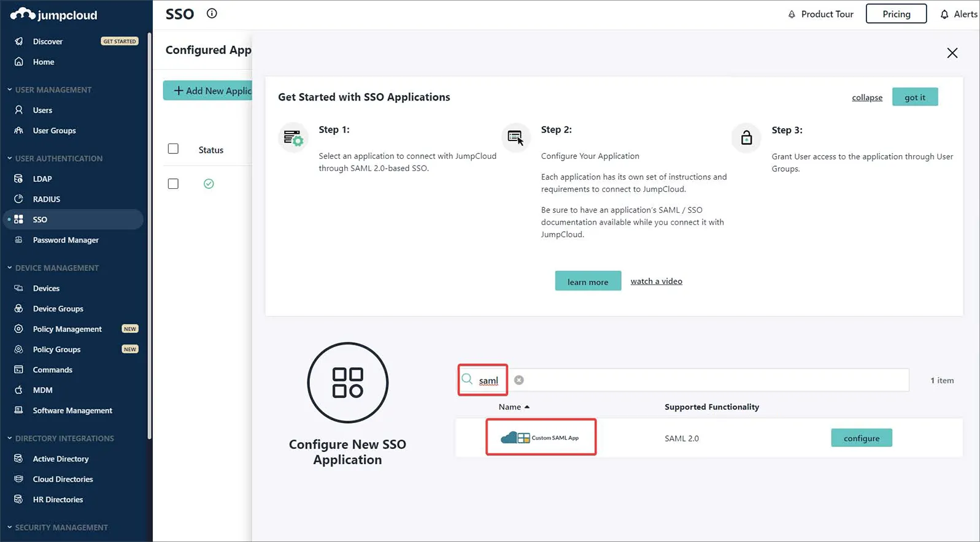Open Policy Management page
Image resolution: width=980 pixels, height=542 pixels.
pos(68,329)
